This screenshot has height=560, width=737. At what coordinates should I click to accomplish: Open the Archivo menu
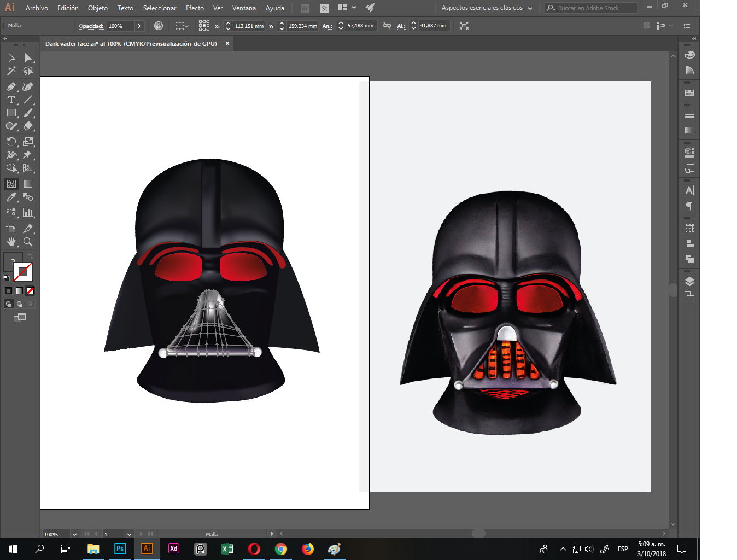[x=37, y=8]
